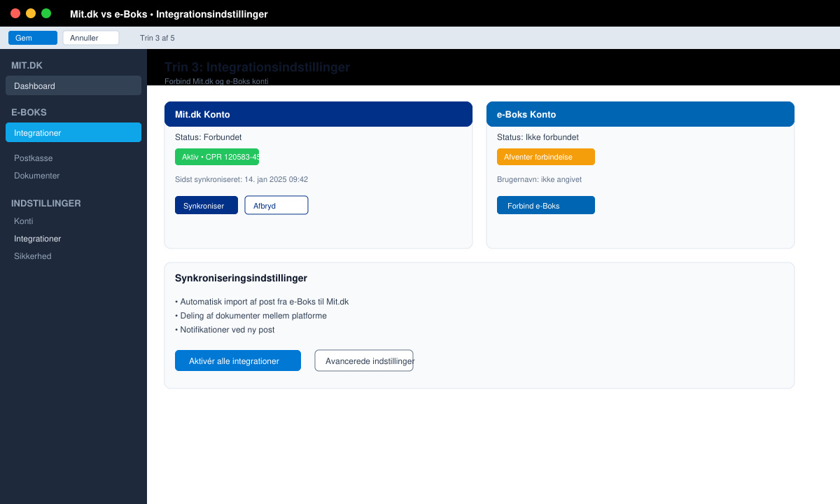
Task: Click 'Deling af dokumenter mellem platforme' bullet
Action: (251, 316)
